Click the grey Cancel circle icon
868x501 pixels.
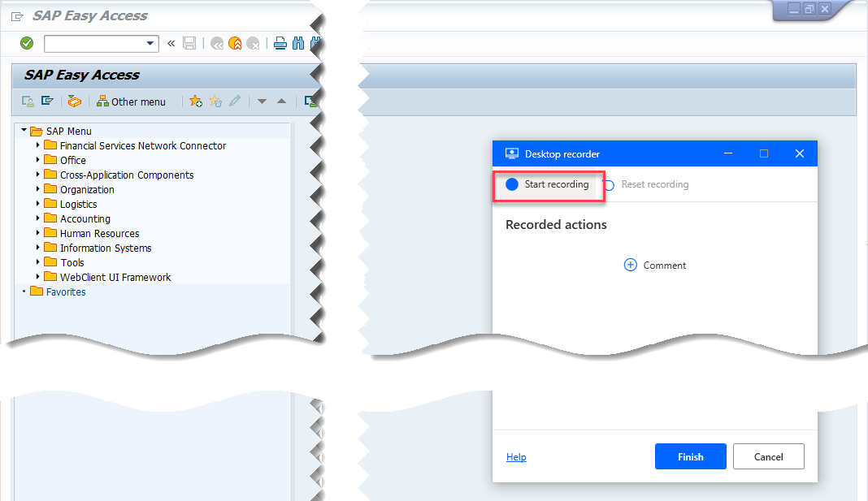253,43
